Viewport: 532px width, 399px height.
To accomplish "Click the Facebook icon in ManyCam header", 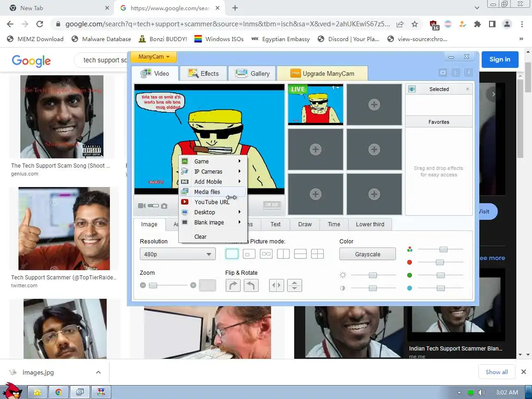I will [469, 73].
